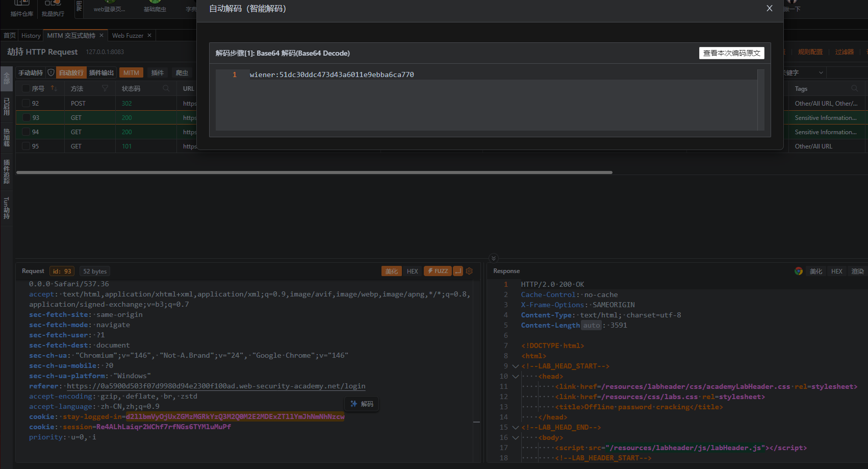Image resolution: width=868 pixels, height=469 pixels.
Task: Tick the checkbox for row 94
Action: [x=26, y=132]
